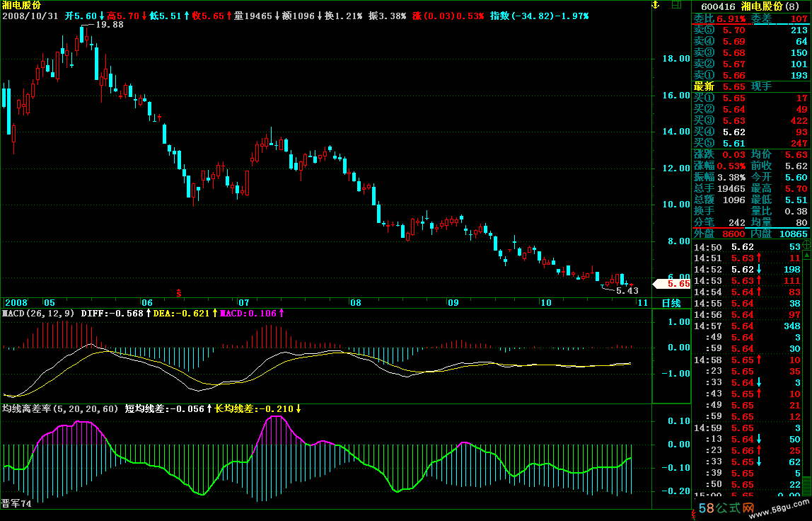The height and width of the screenshot is (521, 812).
Task: Click the 内盘 10865 value
Action: [794, 234]
